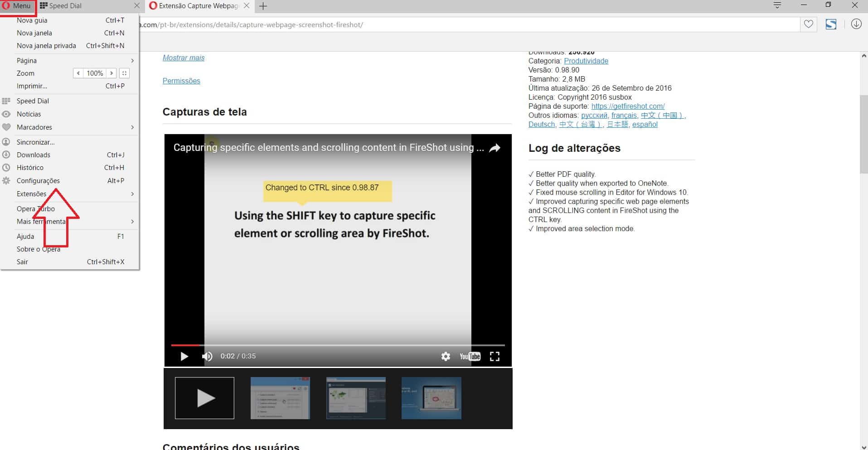This screenshot has width=868, height=450.
Task: Decrease zoom with left arrow
Action: 78,73
